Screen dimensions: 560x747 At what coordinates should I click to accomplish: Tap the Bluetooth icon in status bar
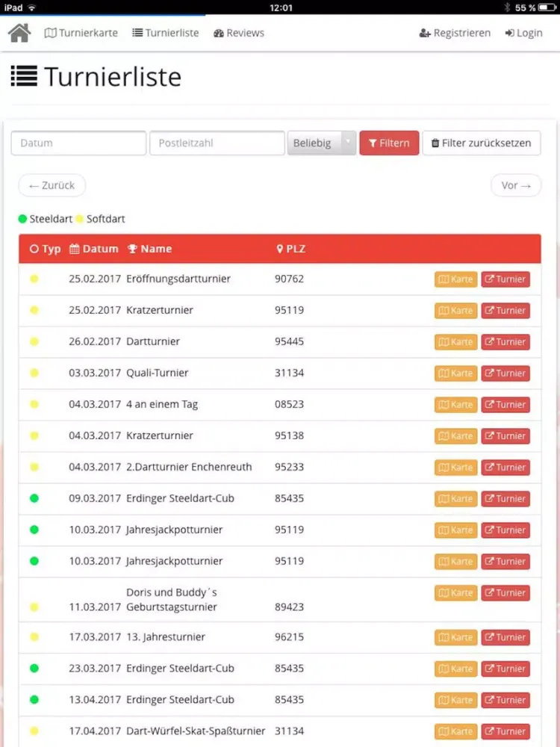coord(508,7)
